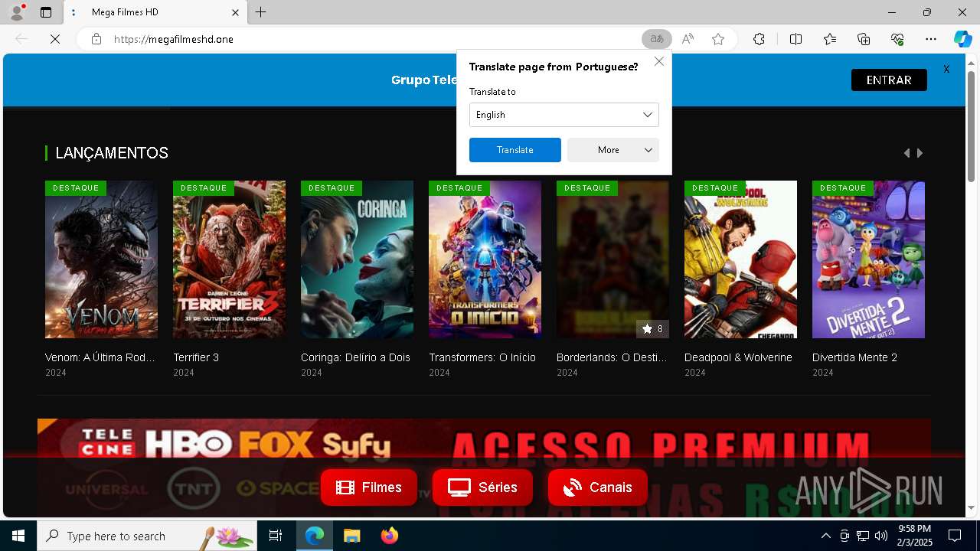Viewport: 980px width, 551px height.
Task: Dismiss the blue banner with X
Action: point(946,69)
